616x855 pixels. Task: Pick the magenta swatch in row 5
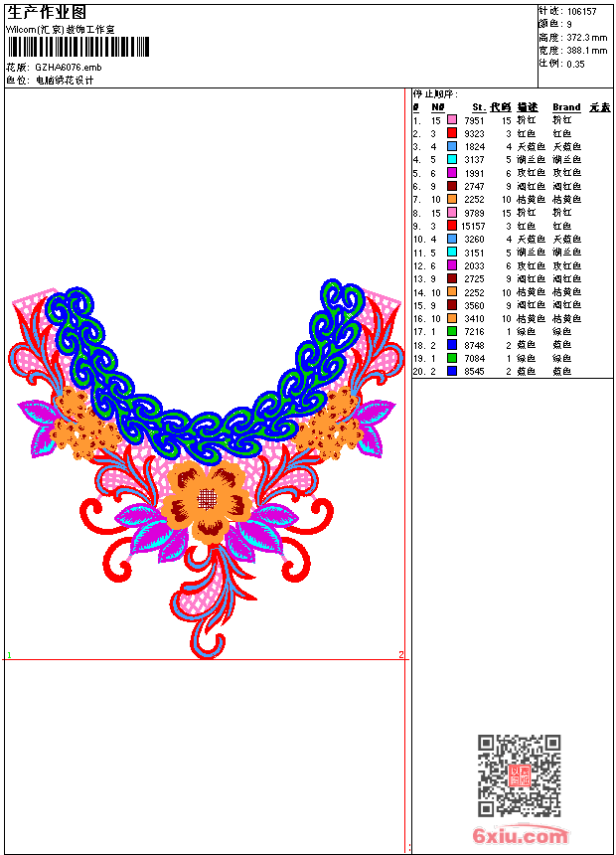click(452, 173)
